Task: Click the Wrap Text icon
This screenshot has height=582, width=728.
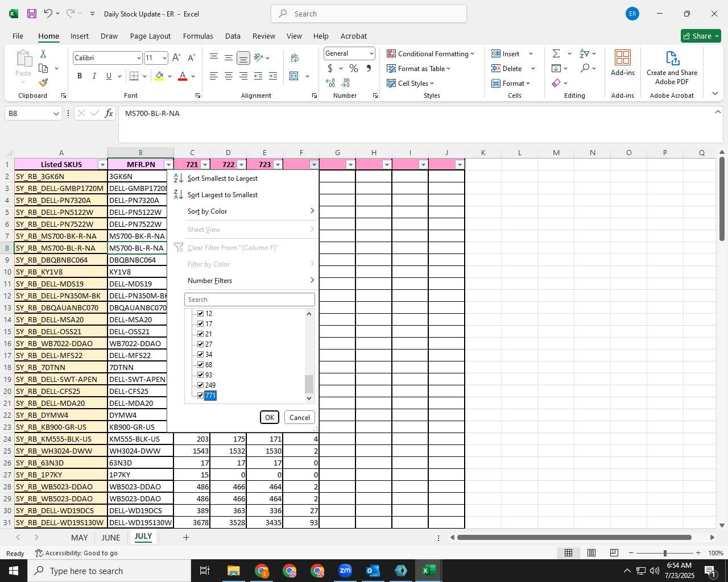Action: [295, 57]
